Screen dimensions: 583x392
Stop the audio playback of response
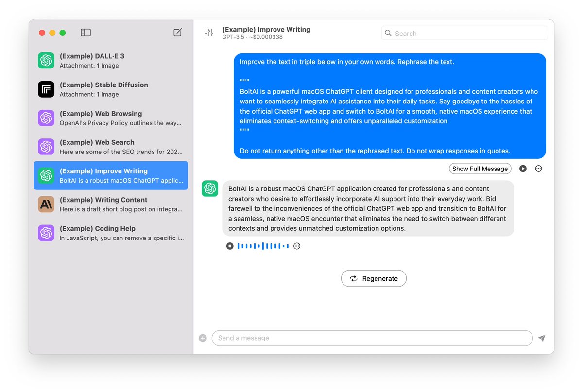click(x=230, y=246)
